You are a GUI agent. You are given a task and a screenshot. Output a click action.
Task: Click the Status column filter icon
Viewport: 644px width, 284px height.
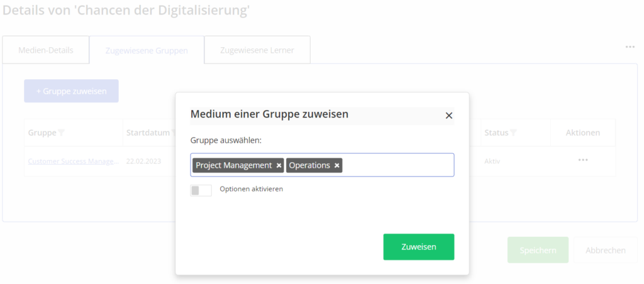513,133
